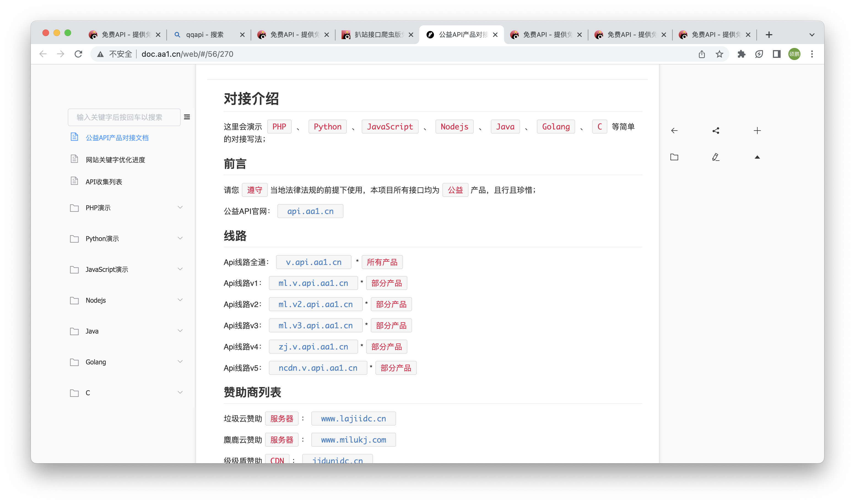Open the tab search dropdown arrow
The width and height of the screenshot is (855, 504).
click(x=812, y=35)
